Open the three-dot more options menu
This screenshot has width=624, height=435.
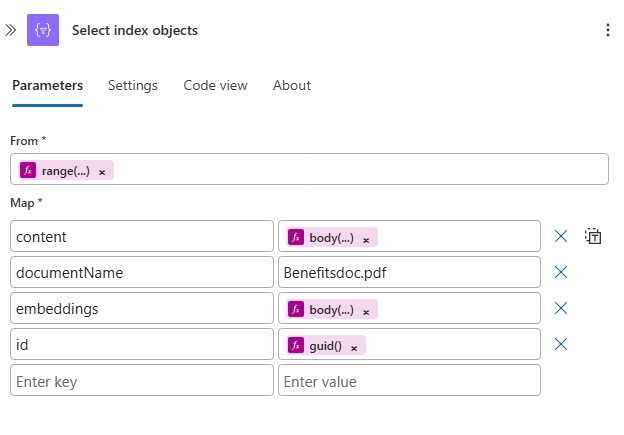click(608, 30)
